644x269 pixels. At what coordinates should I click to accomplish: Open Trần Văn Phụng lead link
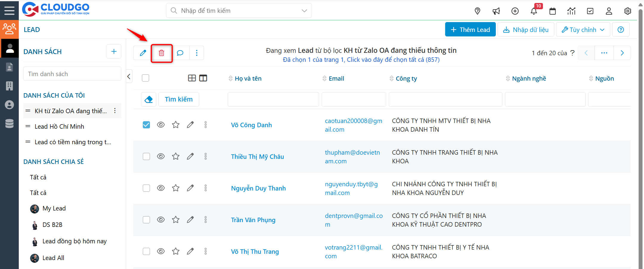click(x=253, y=220)
